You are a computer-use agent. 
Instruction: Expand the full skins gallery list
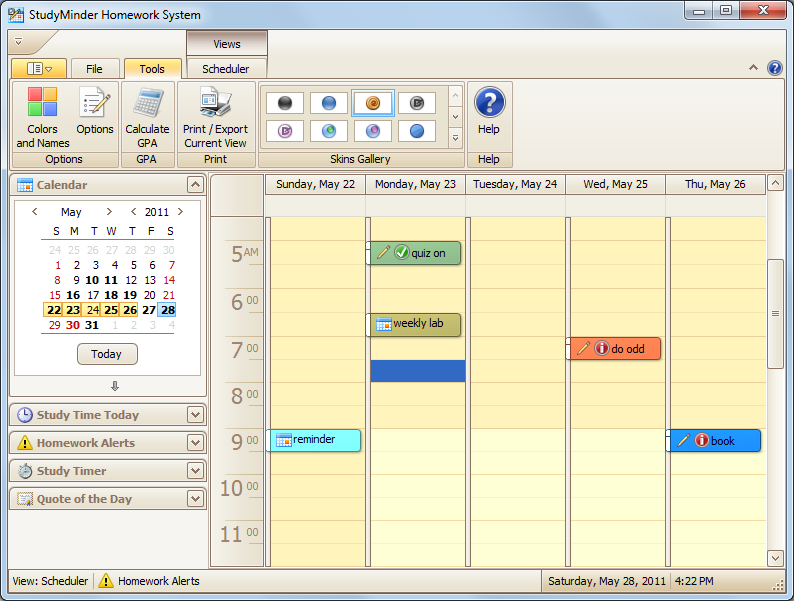point(455,138)
